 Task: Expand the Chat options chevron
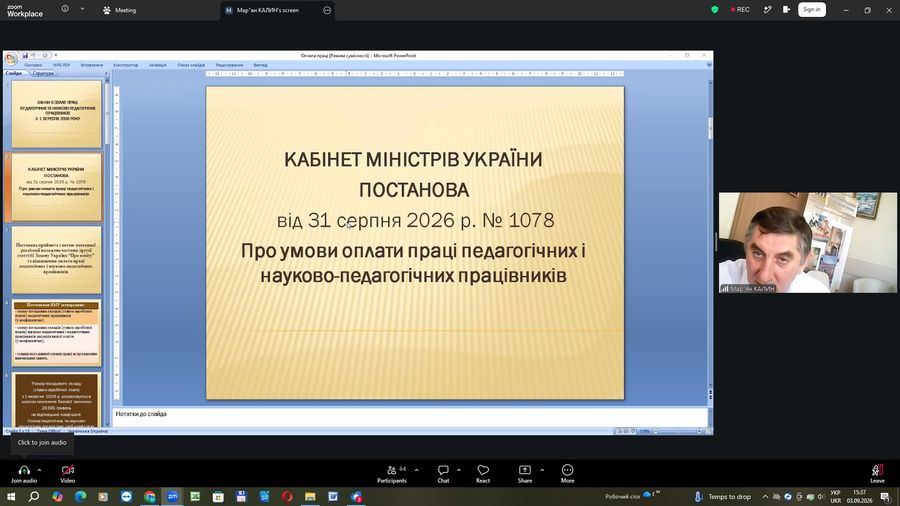(459, 470)
